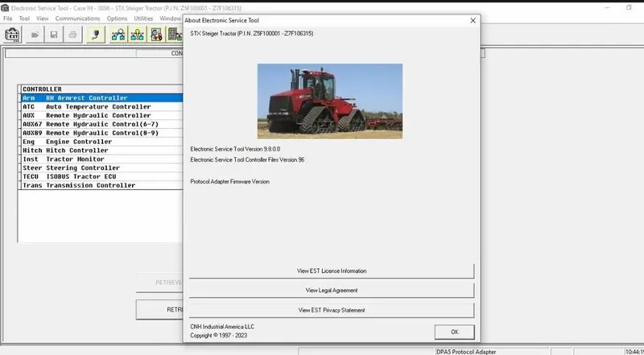Select AUX Remote Hydraulic Controller row
The image size is (644, 355).
tap(101, 115)
